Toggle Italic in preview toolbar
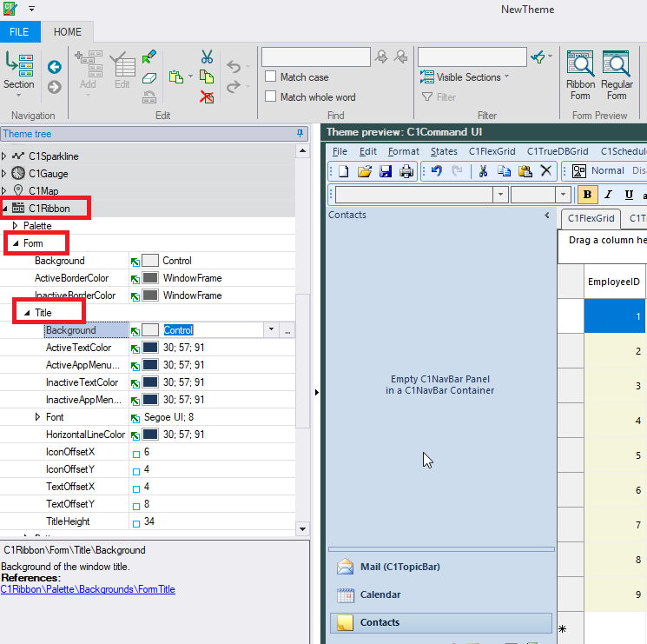The image size is (647, 644). pos(608,195)
